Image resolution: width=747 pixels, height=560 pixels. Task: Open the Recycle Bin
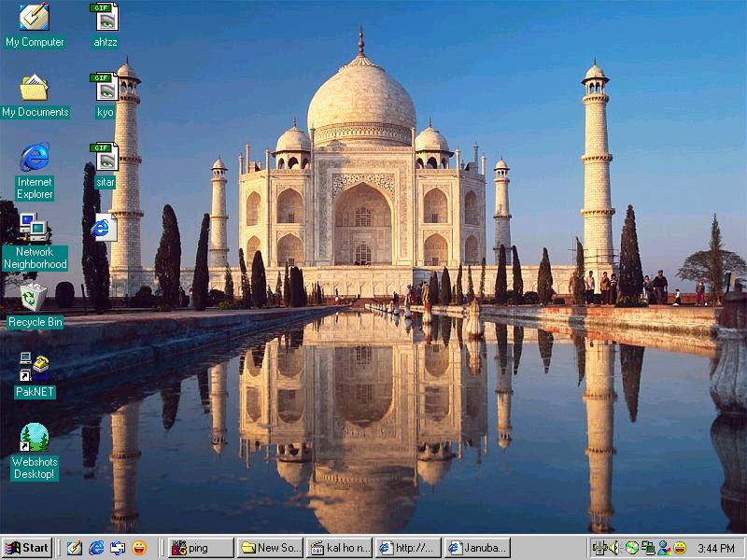35,305
